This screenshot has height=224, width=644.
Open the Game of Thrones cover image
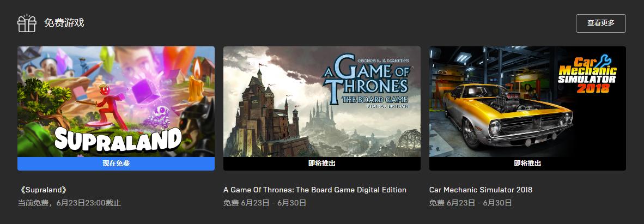321,101
